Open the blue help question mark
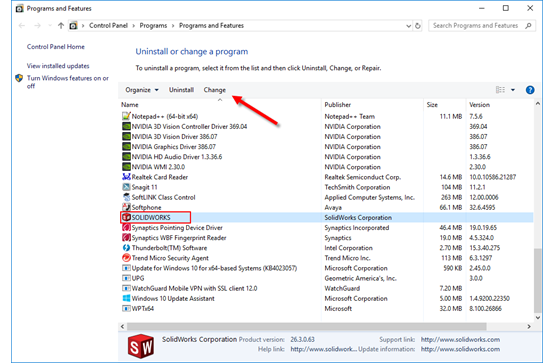The width and height of the screenshot is (555, 363). click(x=530, y=90)
